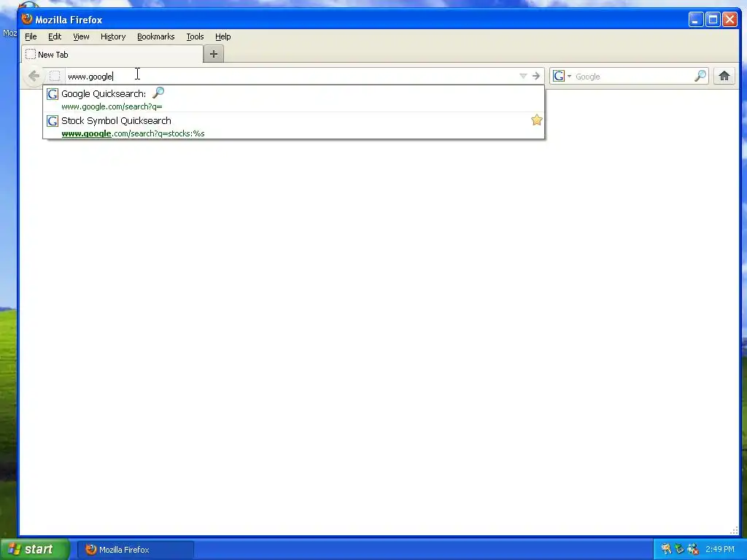Click the bookmark star on Stock Symbol Quicksearch
Image resolution: width=747 pixels, height=560 pixels.
536,120
